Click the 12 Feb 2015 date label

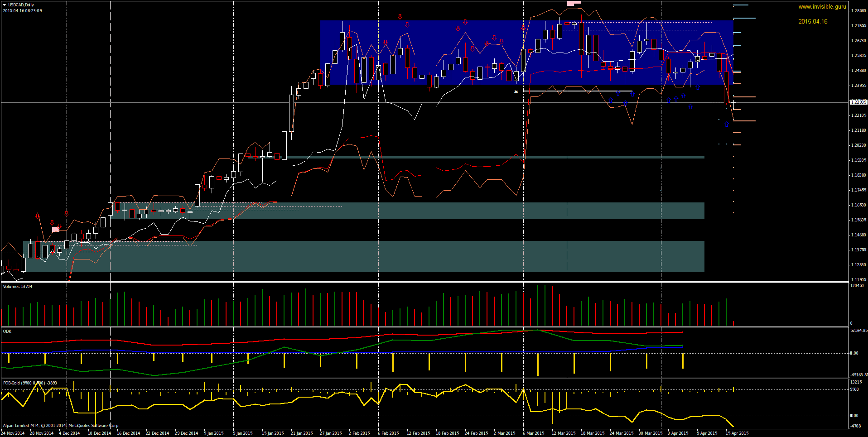(419, 433)
